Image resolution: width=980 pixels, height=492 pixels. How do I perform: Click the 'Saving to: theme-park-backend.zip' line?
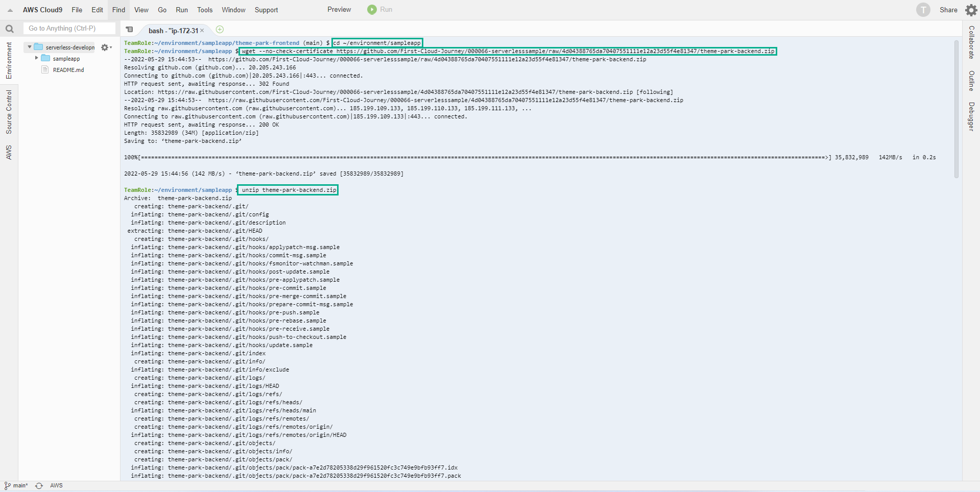click(183, 141)
